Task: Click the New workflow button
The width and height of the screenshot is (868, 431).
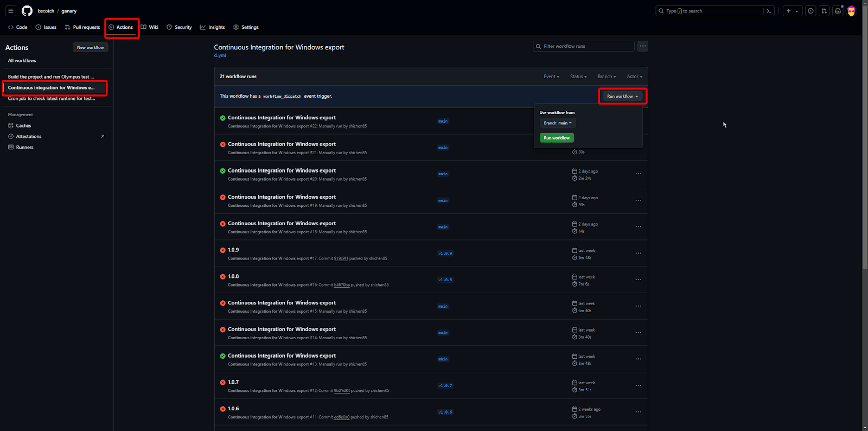Action: 91,47
